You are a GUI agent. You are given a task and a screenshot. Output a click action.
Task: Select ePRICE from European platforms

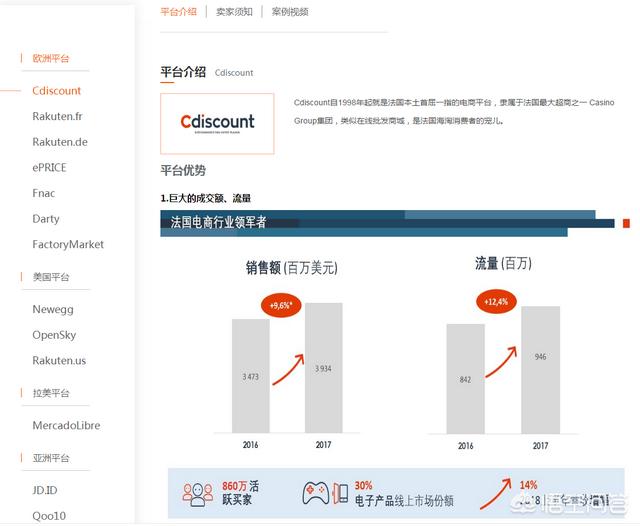[49, 168]
